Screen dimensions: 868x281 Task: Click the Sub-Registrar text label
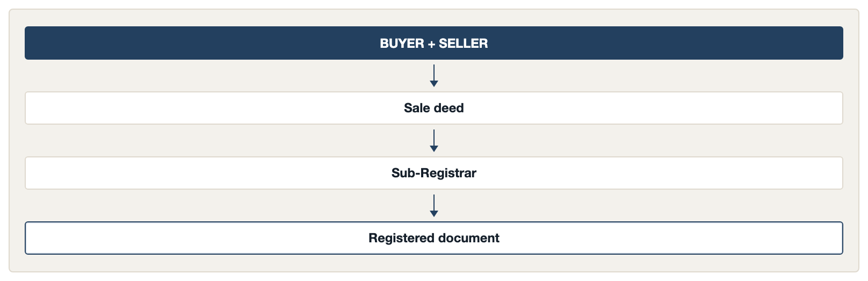(x=434, y=173)
